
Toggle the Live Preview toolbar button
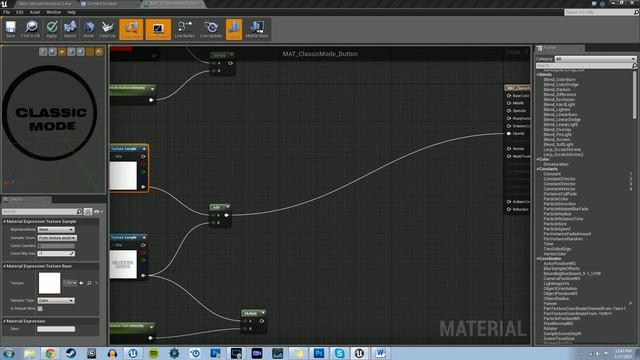tap(158, 29)
